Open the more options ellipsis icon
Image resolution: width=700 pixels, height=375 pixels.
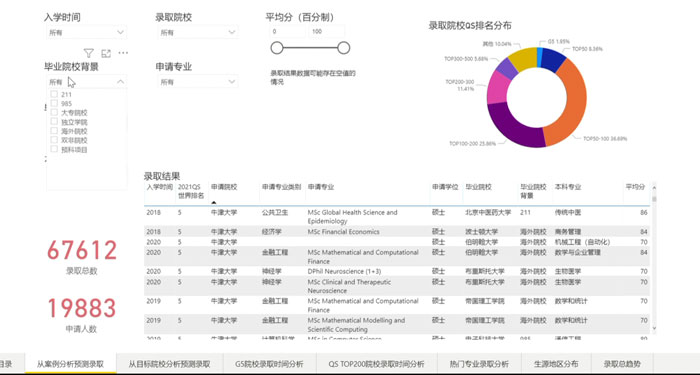click(x=123, y=53)
